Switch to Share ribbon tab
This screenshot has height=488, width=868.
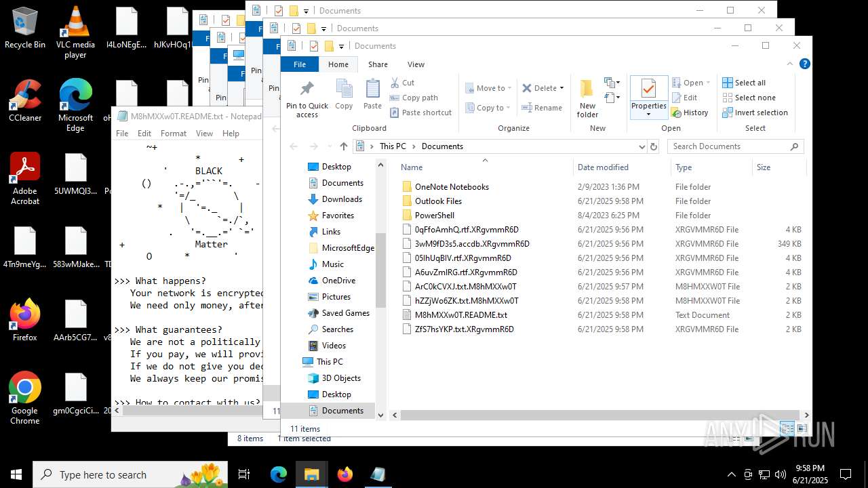[x=378, y=64]
